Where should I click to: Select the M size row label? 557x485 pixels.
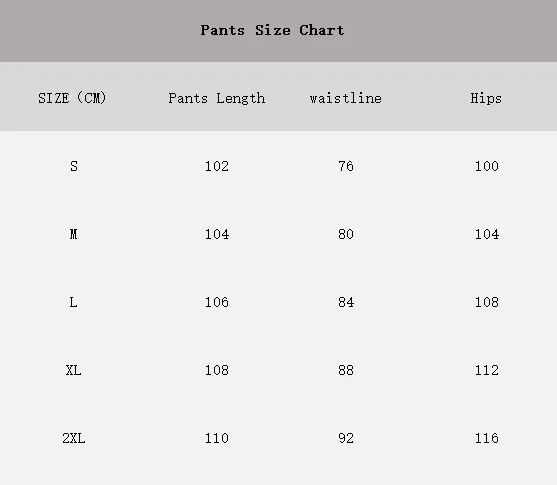click(74, 234)
